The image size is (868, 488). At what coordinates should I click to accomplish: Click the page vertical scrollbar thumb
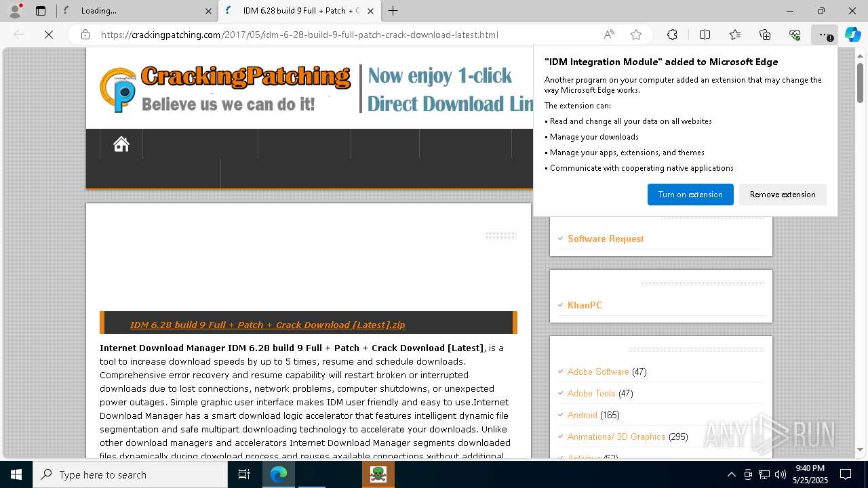coord(860,83)
